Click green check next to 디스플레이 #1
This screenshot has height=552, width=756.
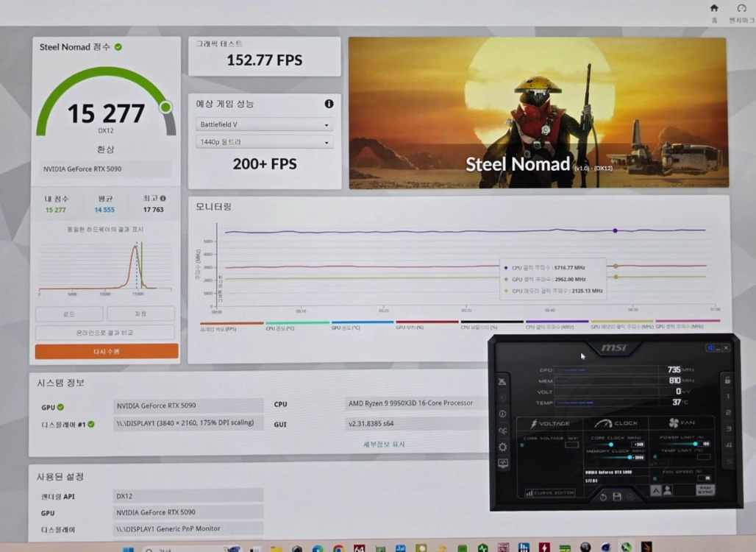[x=91, y=424]
